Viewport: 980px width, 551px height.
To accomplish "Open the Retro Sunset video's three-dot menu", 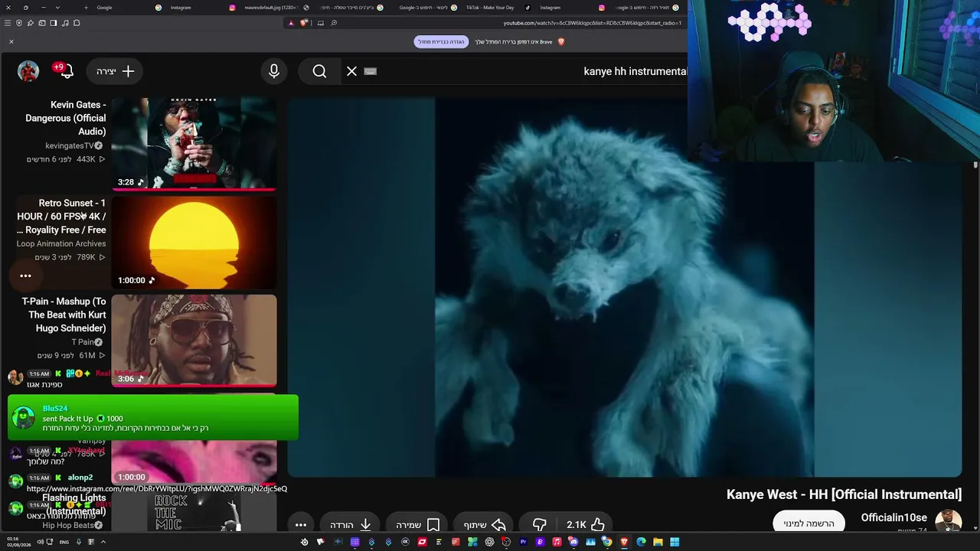I will [25, 275].
